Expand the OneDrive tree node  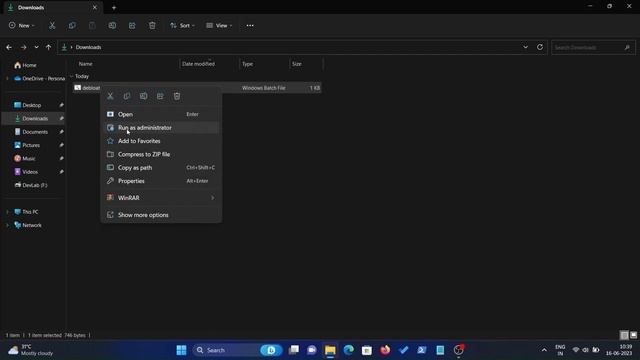(x=7, y=78)
